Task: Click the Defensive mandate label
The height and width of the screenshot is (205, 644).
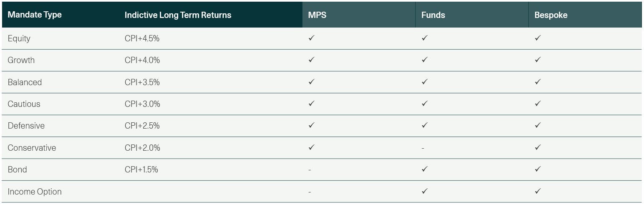Action: pyautogui.click(x=26, y=126)
